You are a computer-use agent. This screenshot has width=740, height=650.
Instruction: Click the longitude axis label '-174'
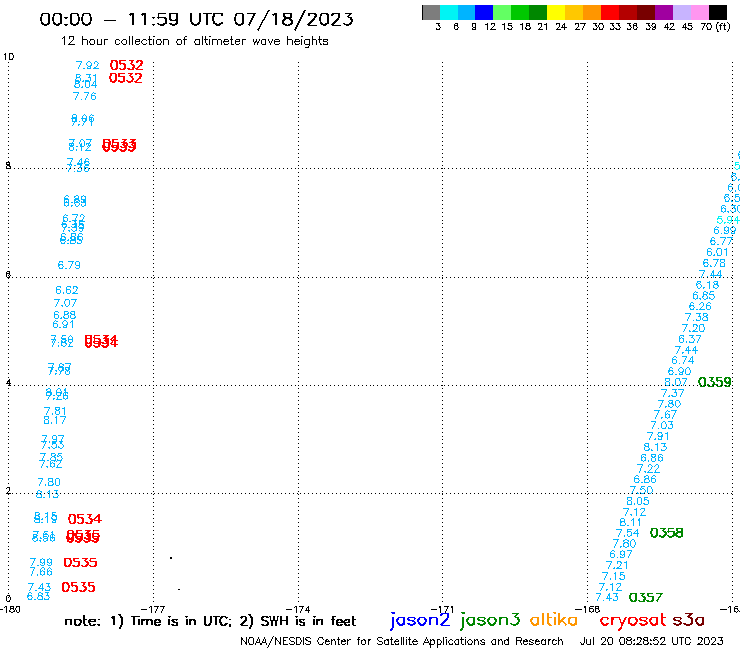coord(298,609)
